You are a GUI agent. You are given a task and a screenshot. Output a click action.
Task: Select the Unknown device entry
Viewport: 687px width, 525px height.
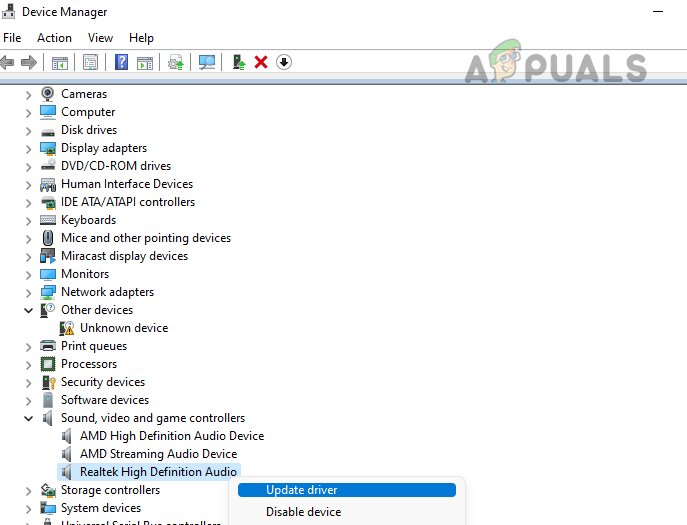pyautogui.click(x=124, y=328)
